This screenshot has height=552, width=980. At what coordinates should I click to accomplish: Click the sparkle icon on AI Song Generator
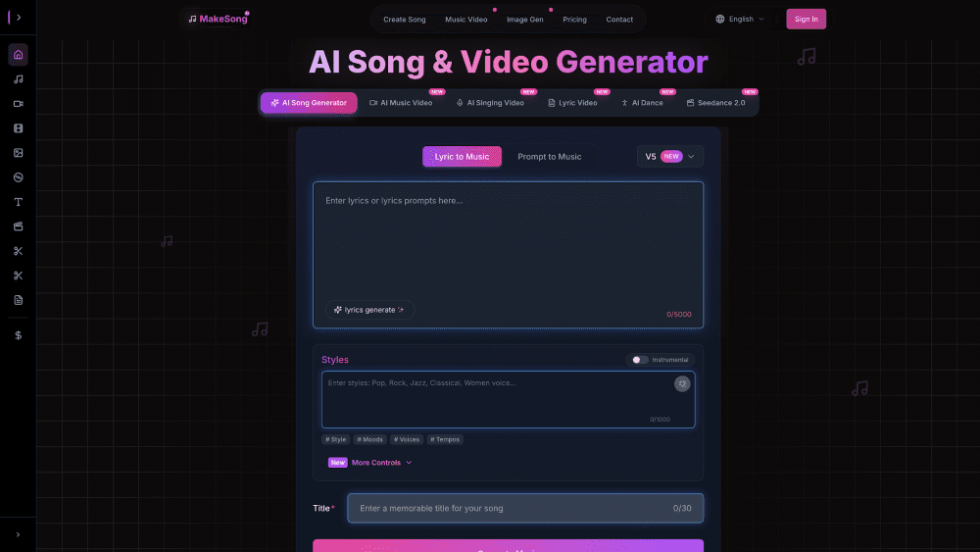(x=274, y=103)
